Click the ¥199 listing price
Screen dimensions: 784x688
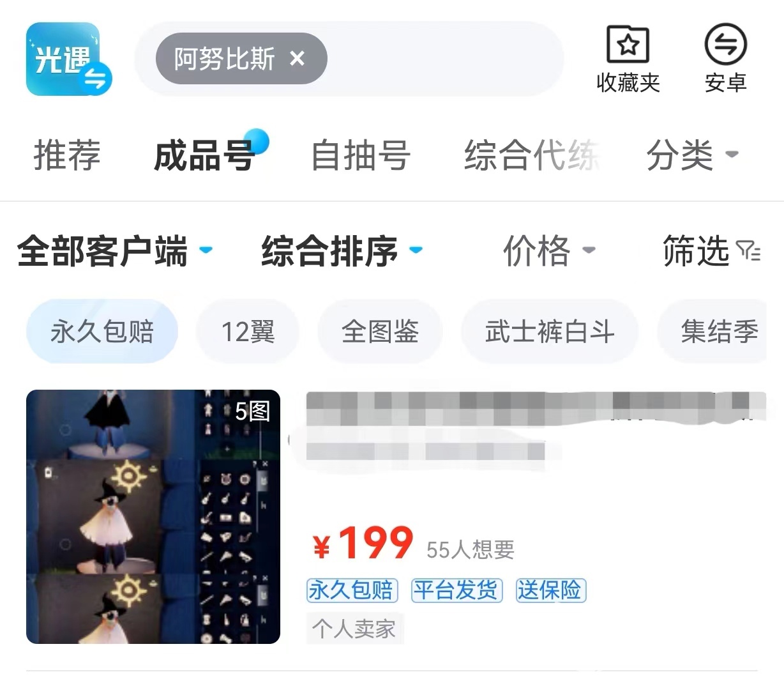click(x=363, y=544)
